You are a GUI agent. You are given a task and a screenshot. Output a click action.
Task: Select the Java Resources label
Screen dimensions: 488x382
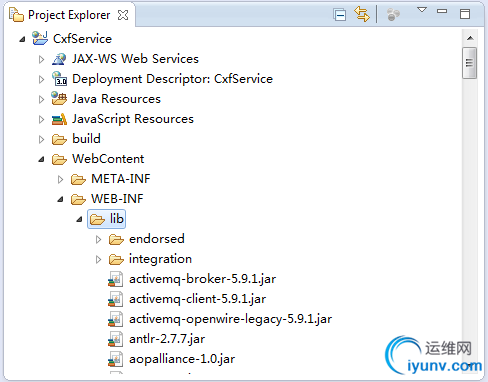[x=116, y=99]
